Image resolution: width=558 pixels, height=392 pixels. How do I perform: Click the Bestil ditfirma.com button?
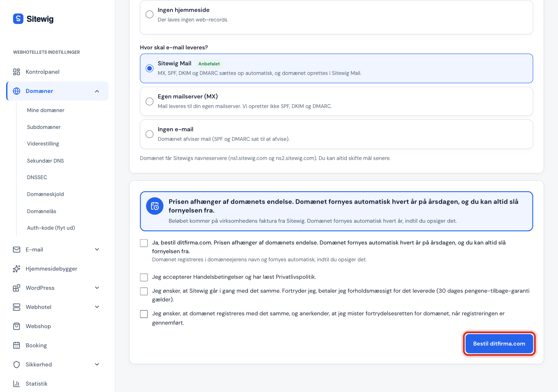499,344
